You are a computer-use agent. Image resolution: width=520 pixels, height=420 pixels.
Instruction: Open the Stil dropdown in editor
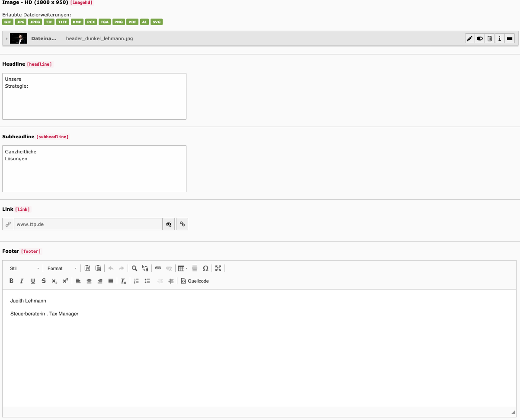pos(25,268)
